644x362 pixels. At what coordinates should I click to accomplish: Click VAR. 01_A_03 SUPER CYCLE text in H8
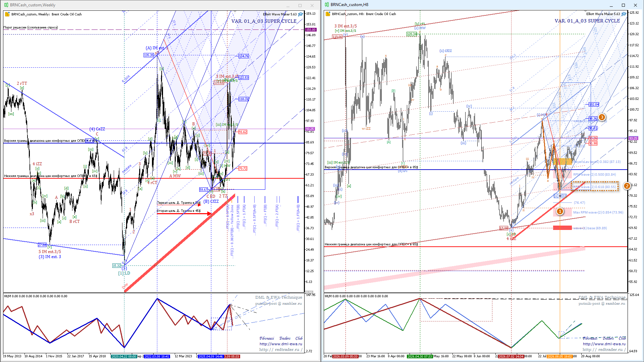point(587,21)
